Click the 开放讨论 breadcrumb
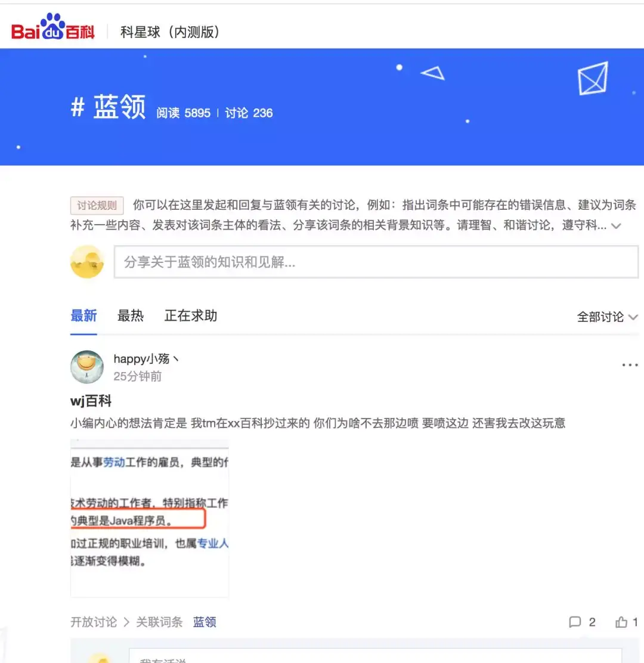Image resolution: width=644 pixels, height=663 pixels. coord(94,622)
